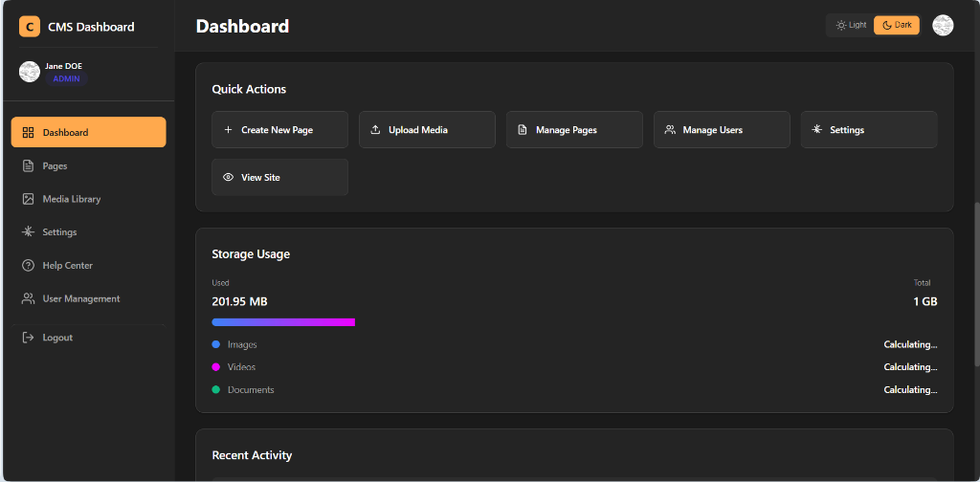The width and height of the screenshot is (980, 482).
Task: Click the storage usage progress bar
Action: pyautogui.click(x=283, y=322)
